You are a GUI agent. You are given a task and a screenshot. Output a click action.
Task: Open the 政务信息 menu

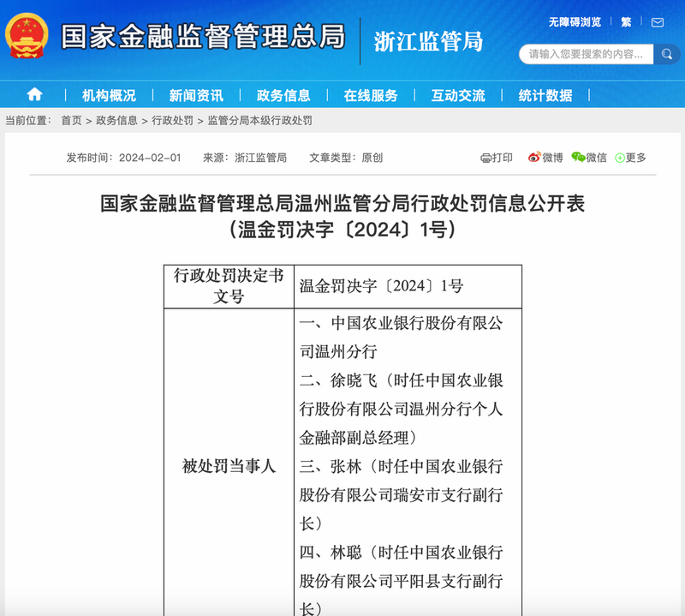point(283,95)
